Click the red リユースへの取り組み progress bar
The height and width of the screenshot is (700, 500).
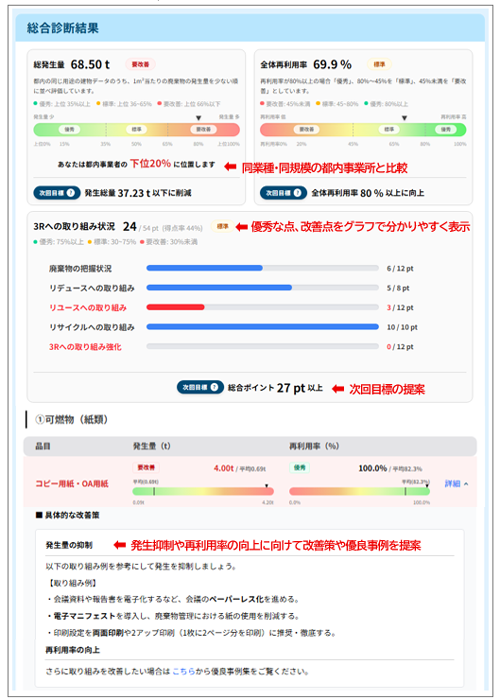(x=262, y=307)
